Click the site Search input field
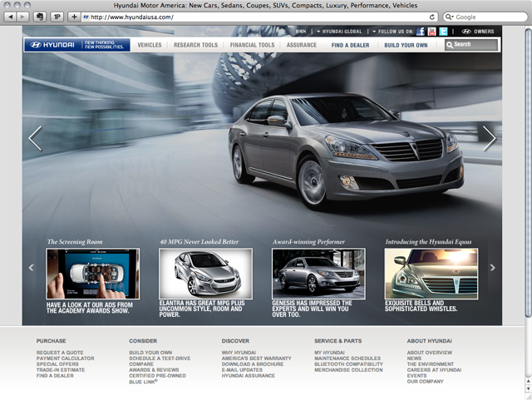 471,45
